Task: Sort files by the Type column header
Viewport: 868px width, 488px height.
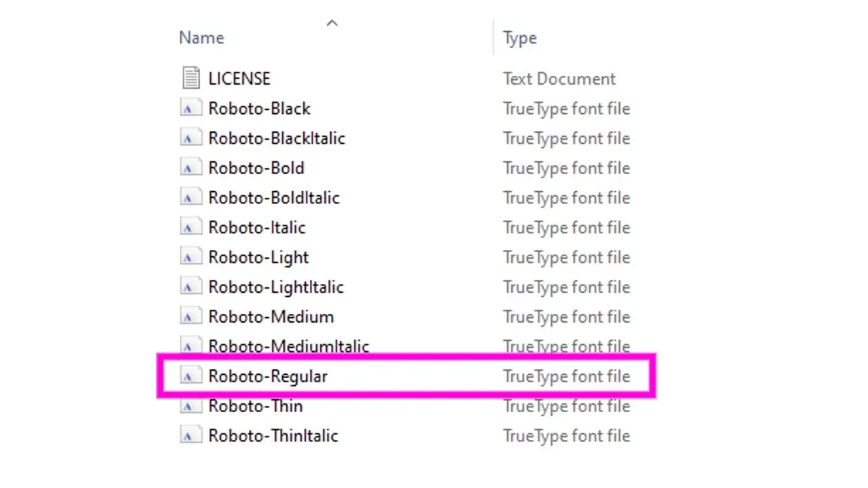Action: tap(519, 38)
